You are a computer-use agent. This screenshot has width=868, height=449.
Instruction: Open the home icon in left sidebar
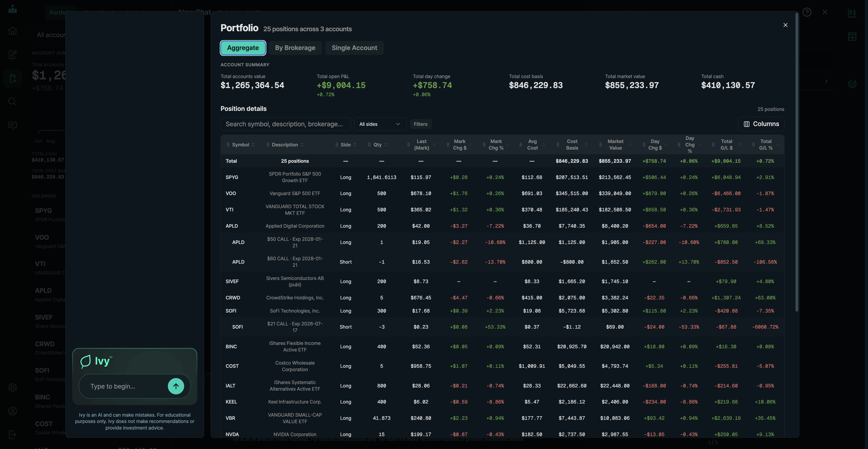pyautogui.click(x=12, y=31)
